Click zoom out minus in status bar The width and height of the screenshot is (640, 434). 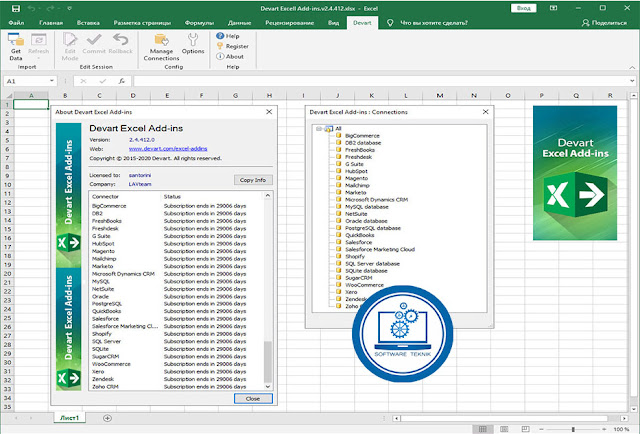click(541, 429)
